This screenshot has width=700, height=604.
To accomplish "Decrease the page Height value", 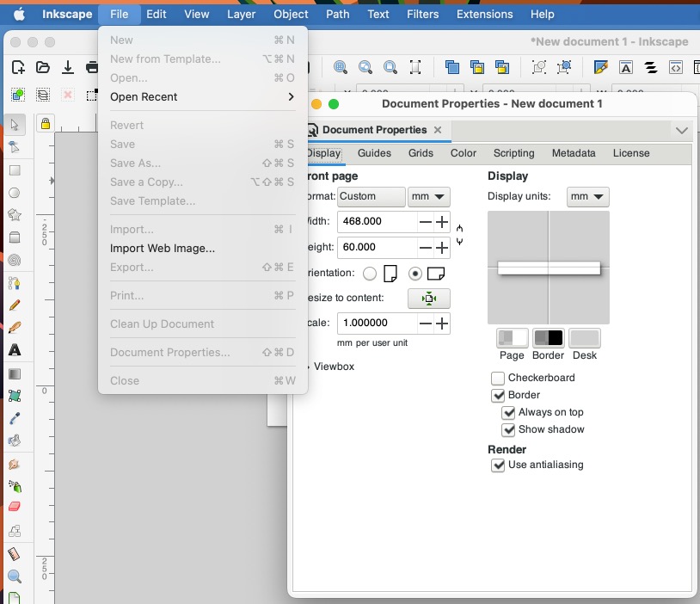I will coord(426,248).
